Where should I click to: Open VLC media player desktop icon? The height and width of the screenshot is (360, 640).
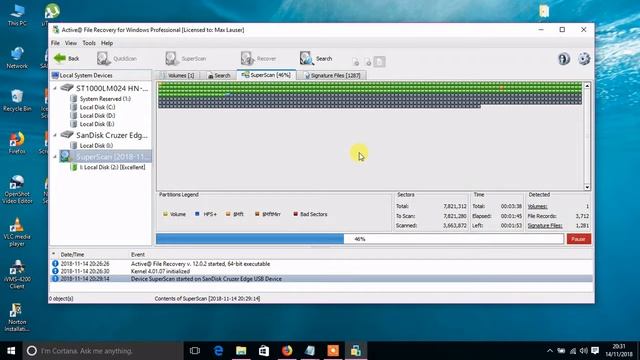coord(17,232)
